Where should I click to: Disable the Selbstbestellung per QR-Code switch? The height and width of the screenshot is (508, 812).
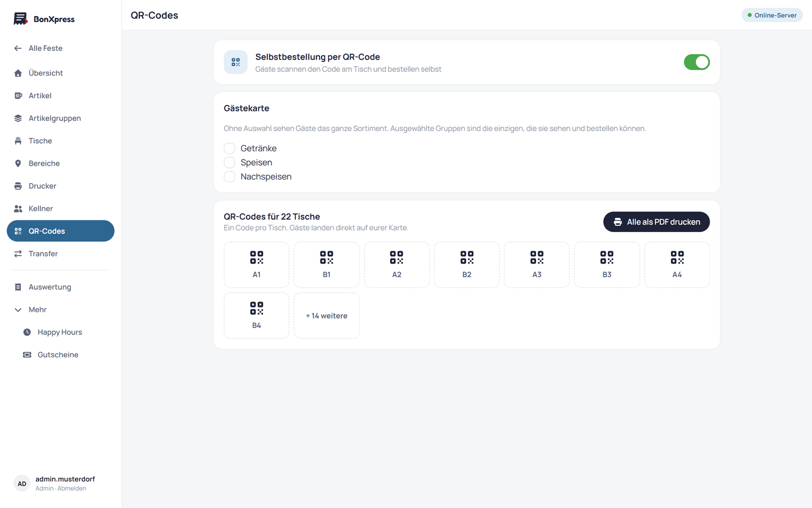(x=697, y=62)
